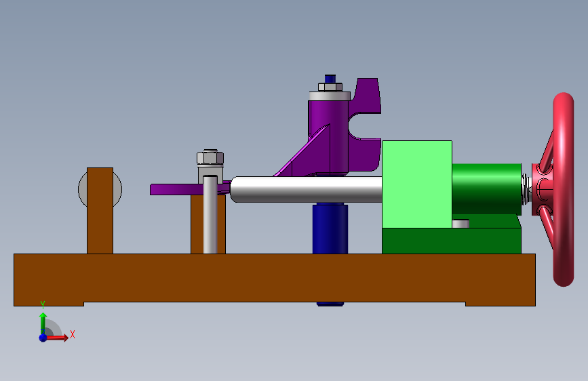Pick the dark green cylinder
Viewport: 588px width, 381px height.
(x=486, y=188)
